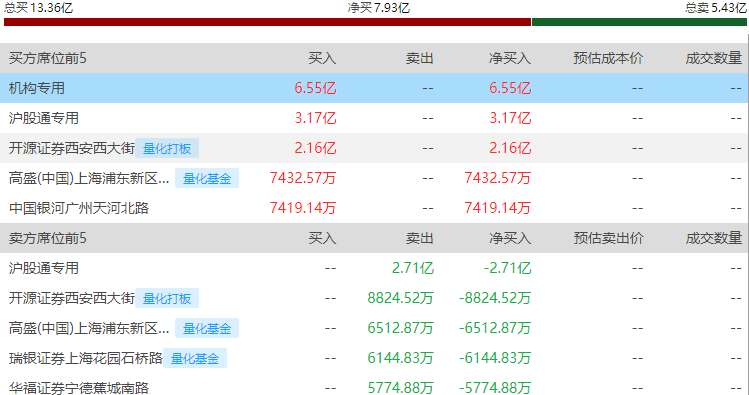Viewport: 749px width, 395px height.
Task: Open 开源证券西安西大街 in the seller seats list
Action: [72, 298]
